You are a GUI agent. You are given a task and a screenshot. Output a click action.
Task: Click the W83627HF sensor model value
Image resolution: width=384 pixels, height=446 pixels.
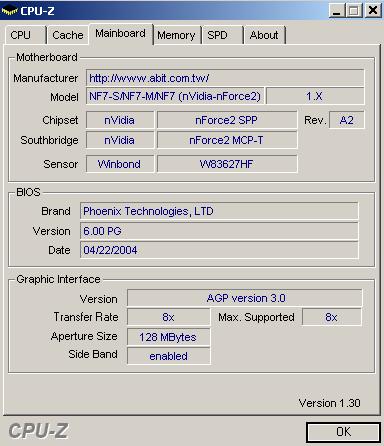click(x=227, y=164)
